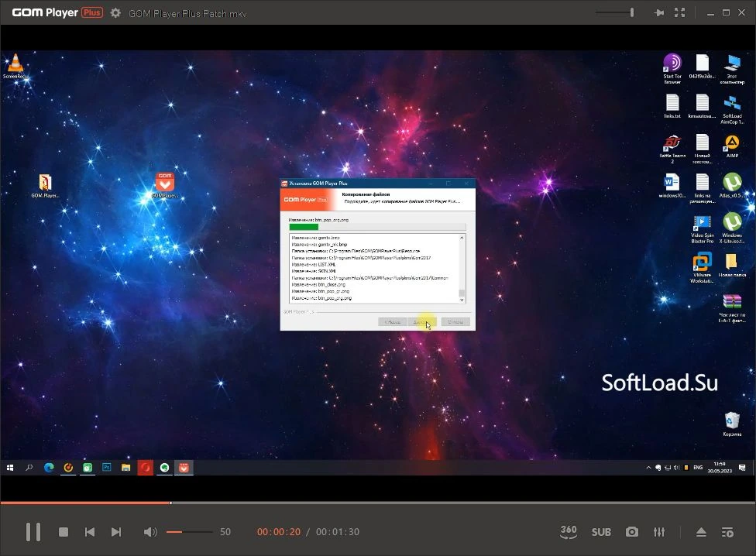Click the Battle Teams 2 shortcut icon
756x556 pixels.
pyautogui.click(x=672, y=149)
